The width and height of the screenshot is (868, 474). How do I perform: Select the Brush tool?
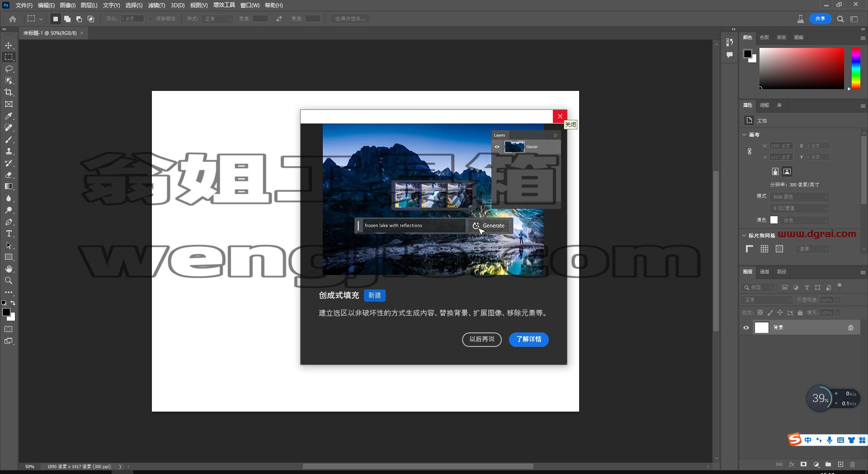(x=9, y=139)
